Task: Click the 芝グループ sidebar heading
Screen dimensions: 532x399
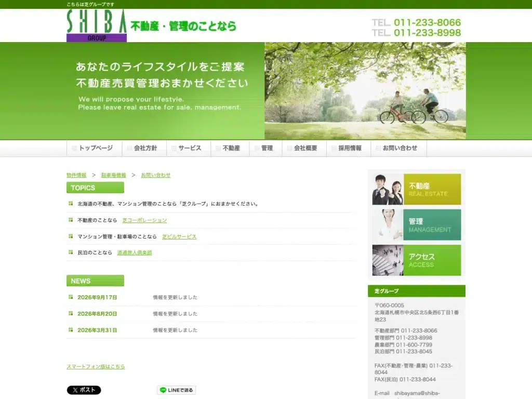Action: 417,291
